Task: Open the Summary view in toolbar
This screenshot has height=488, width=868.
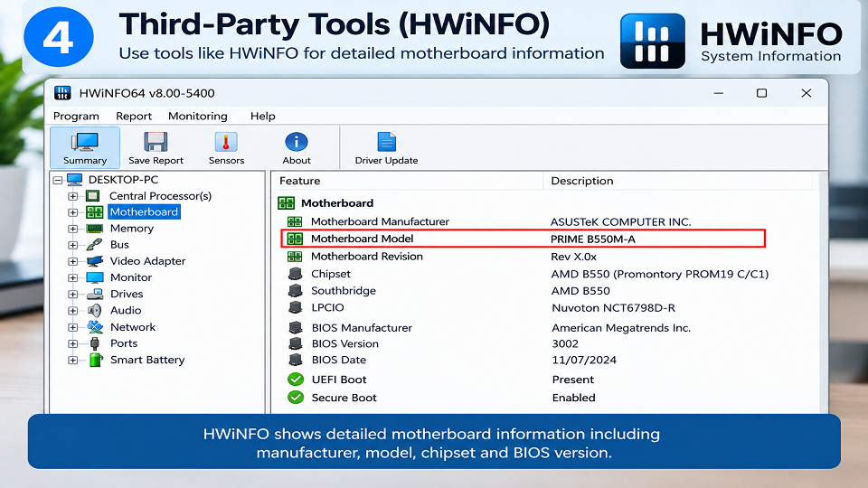Action: (x=85, y=147)
